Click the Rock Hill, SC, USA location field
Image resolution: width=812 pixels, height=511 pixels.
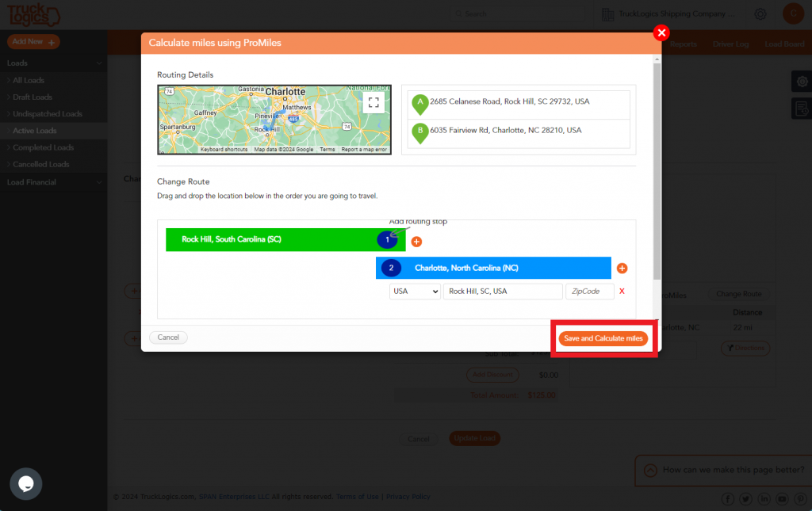(503, 292)
